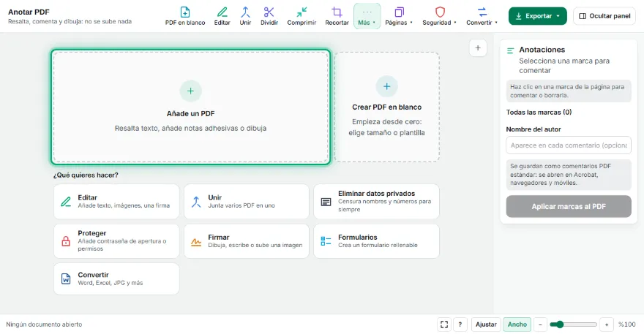This screenshot has height=334, width=644.
Task: Click the plus icon in Añade un PDF
Action: [190, 91]
